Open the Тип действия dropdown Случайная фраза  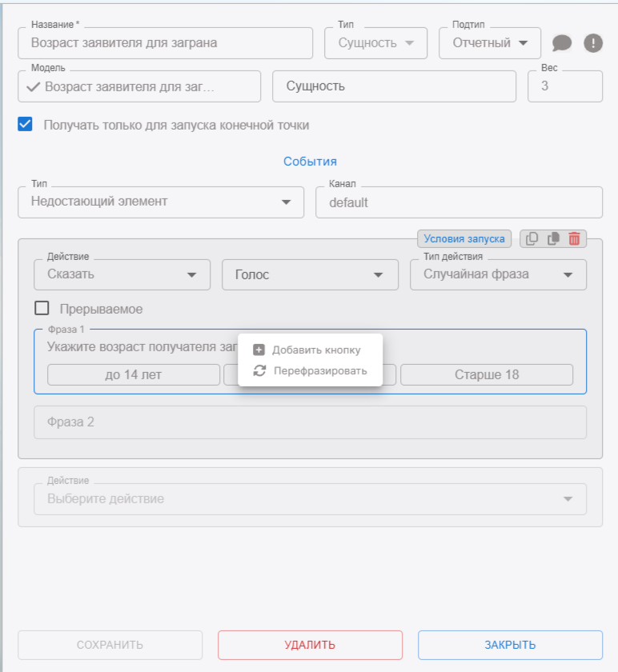498,274
